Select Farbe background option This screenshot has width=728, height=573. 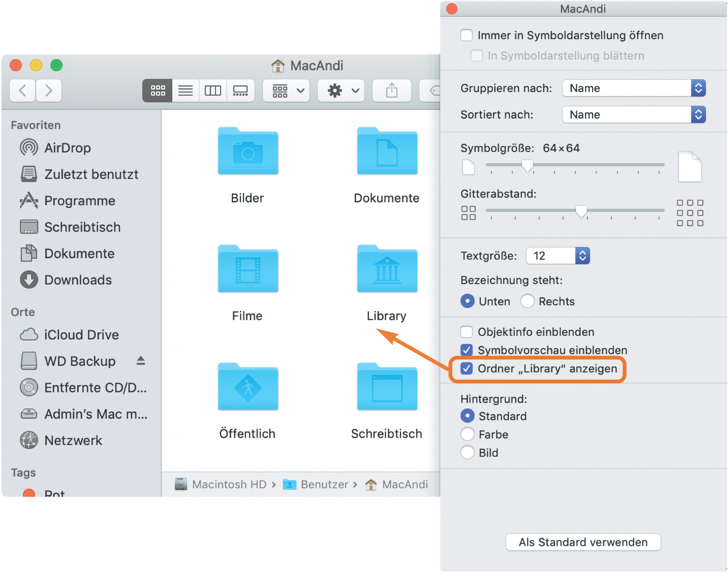467,434
